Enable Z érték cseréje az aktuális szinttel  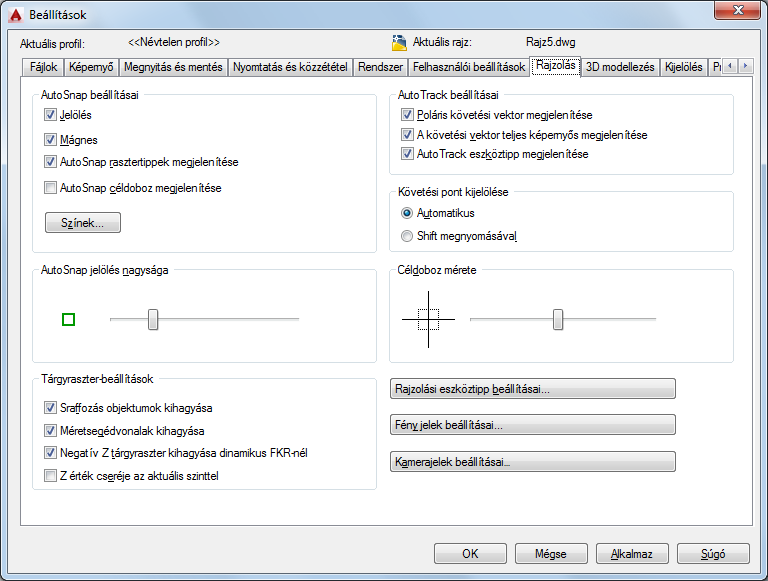[x=51, y=477]
